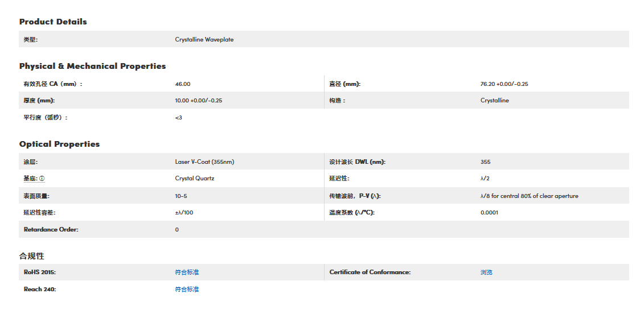Select the Crystalline Waveplate type value
The height and width of the screenshot is (314, 644).
204,40
